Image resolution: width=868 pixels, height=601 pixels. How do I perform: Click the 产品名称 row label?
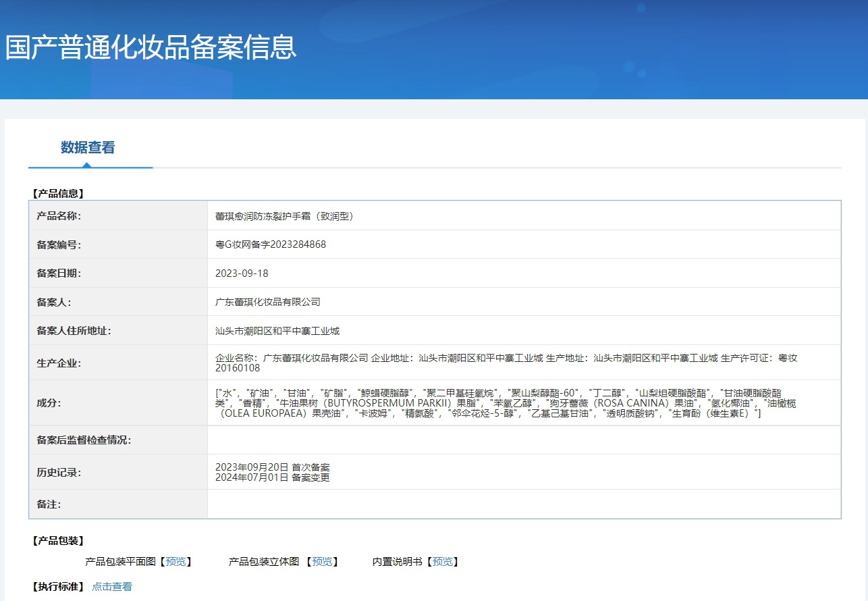click(59, 216)
